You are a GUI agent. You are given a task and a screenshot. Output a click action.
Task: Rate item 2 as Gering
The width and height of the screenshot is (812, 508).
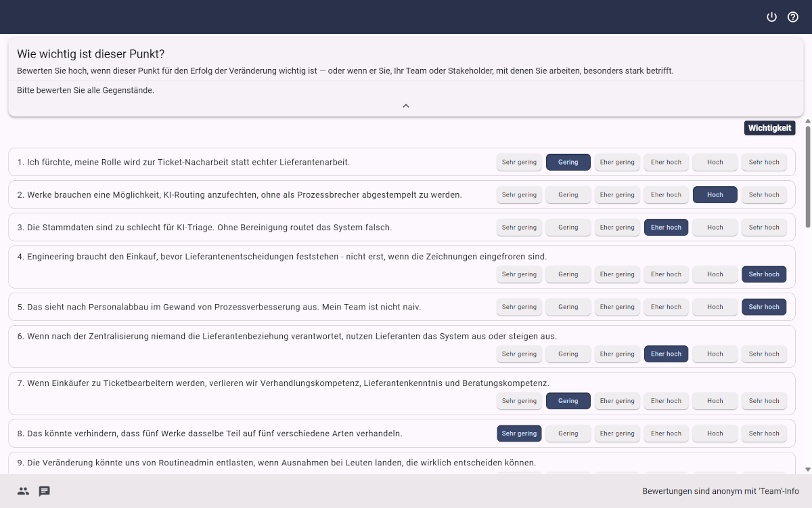pyautogui.click(x=568, y=194)
